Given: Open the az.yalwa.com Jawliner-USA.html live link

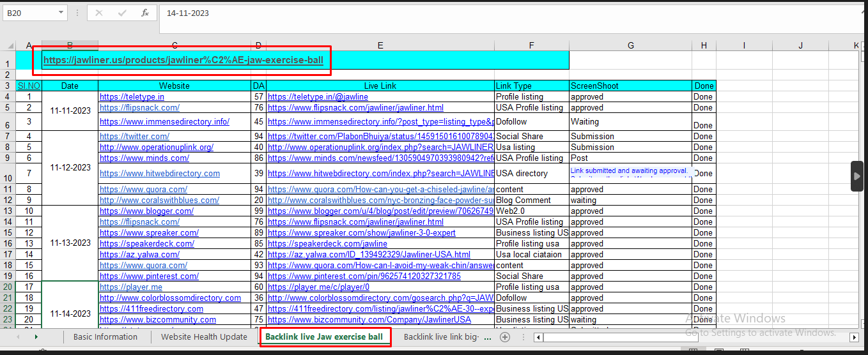Looking at the screenshot, I should point(369,254).
